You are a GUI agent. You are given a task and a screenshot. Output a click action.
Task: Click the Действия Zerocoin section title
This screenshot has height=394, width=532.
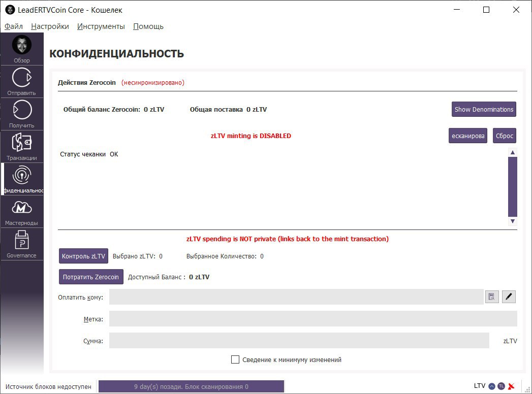pos(87,82)
